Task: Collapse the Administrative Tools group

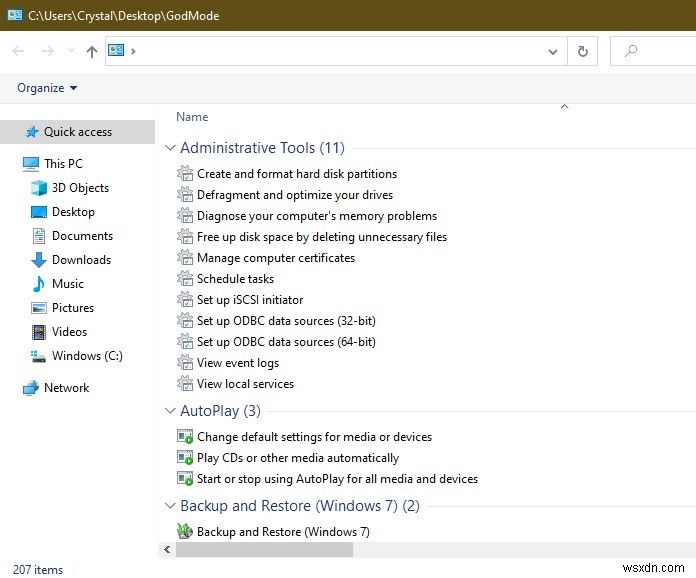Action: click(170, 147)
